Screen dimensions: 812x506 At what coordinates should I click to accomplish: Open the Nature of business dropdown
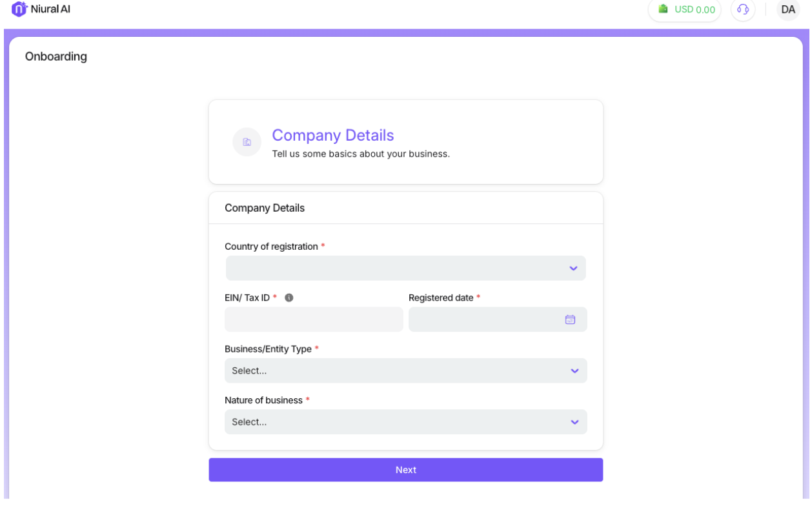pos(397,422)
